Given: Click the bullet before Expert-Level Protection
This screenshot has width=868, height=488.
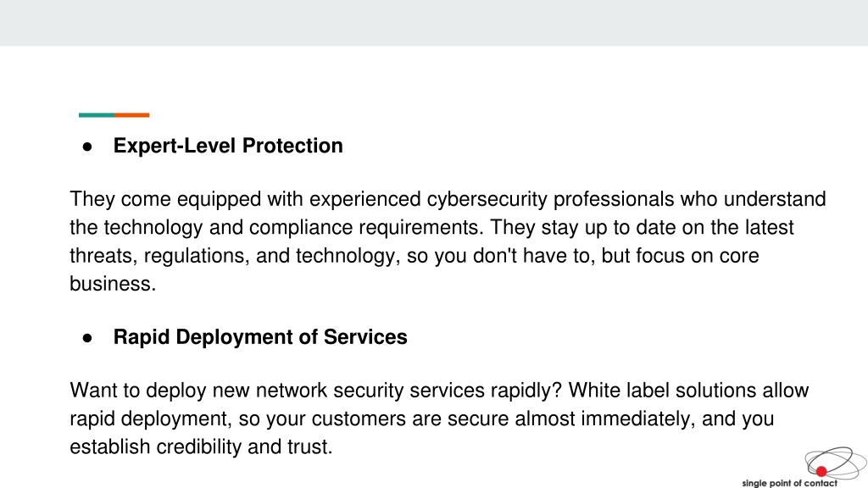Looking at the screenshot, I should pos(87,147).
